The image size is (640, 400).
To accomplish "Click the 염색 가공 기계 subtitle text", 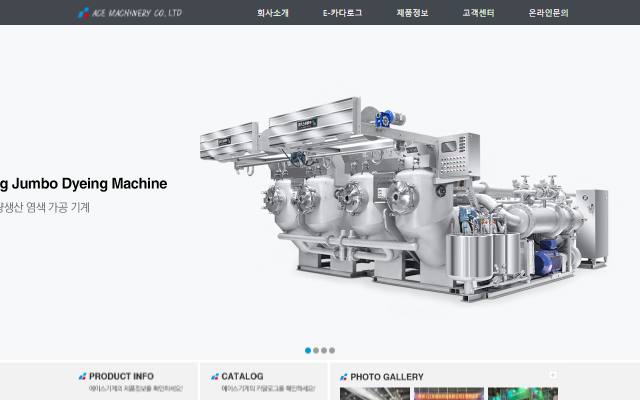I will (45, 207).
